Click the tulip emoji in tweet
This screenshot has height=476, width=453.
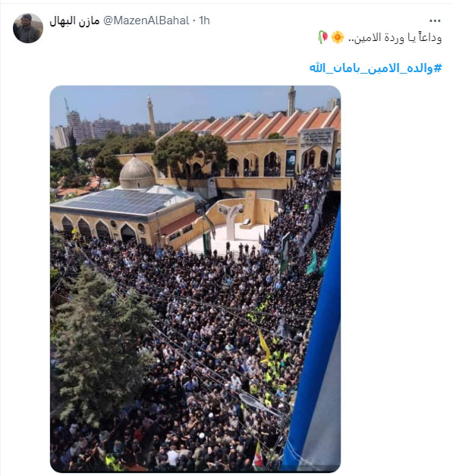[322, 37]
